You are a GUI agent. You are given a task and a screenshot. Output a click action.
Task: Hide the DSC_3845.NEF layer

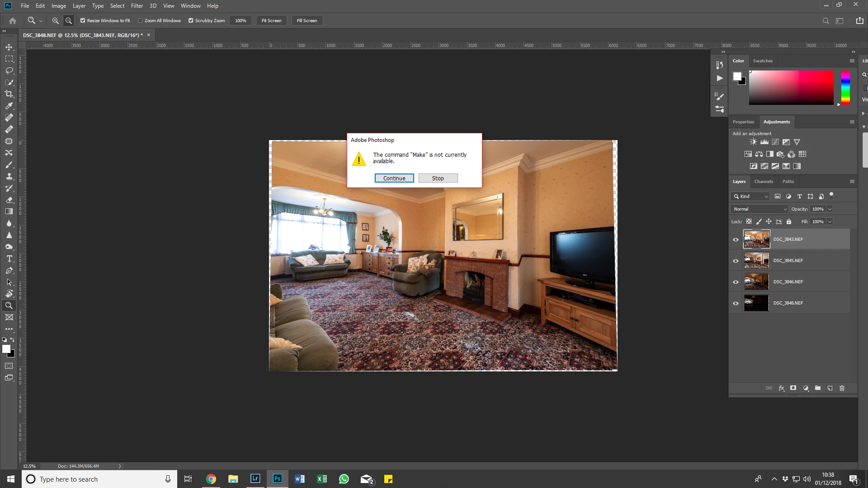[x=736, y=261]
